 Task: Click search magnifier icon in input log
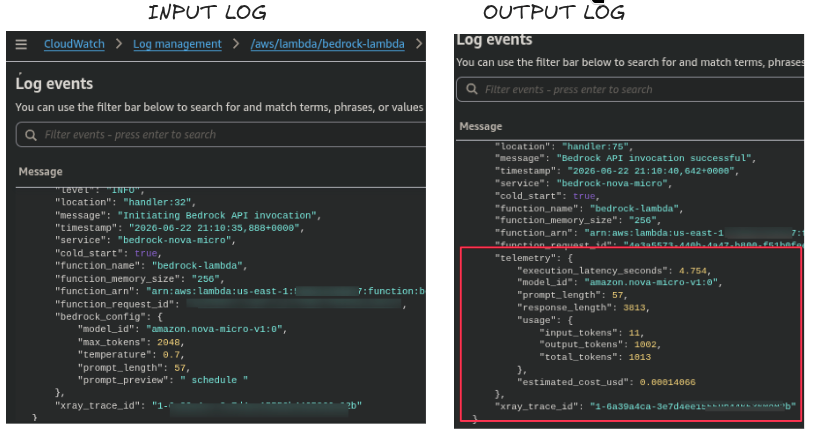coord(31,135)
